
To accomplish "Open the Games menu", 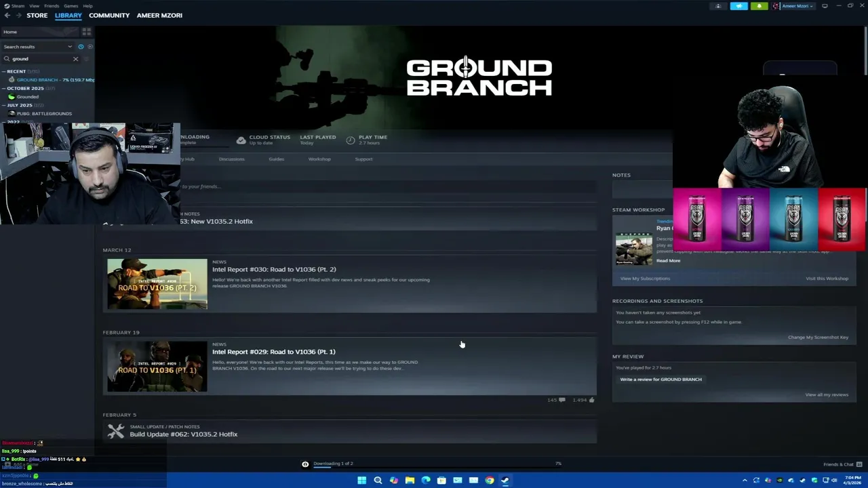I will click(71, 5).
